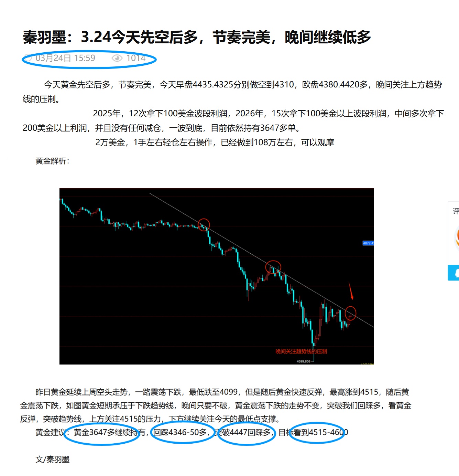
Task: Click the author byline 文/秦羽墨
Action: click(x=53, y=459)
